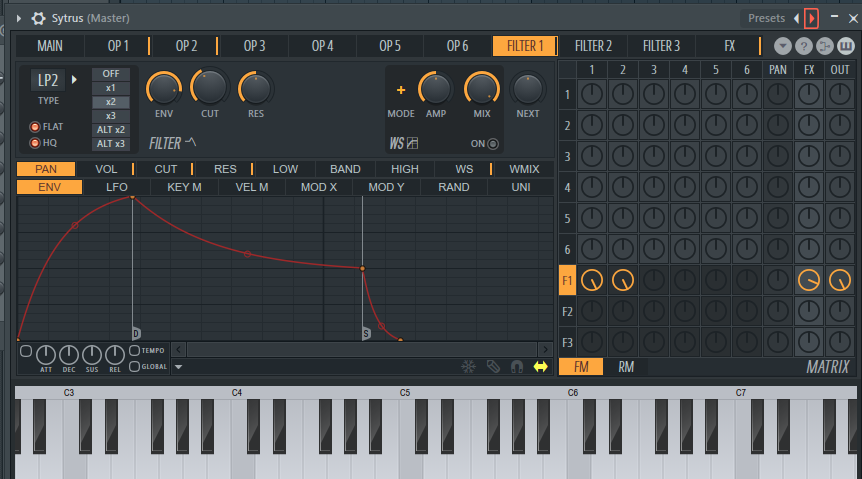The height and width of the screenshot is (479, 862).
Task: Click the envelope scrollbar right arrow
Action: pyautogui.click(x=545, y=349)
